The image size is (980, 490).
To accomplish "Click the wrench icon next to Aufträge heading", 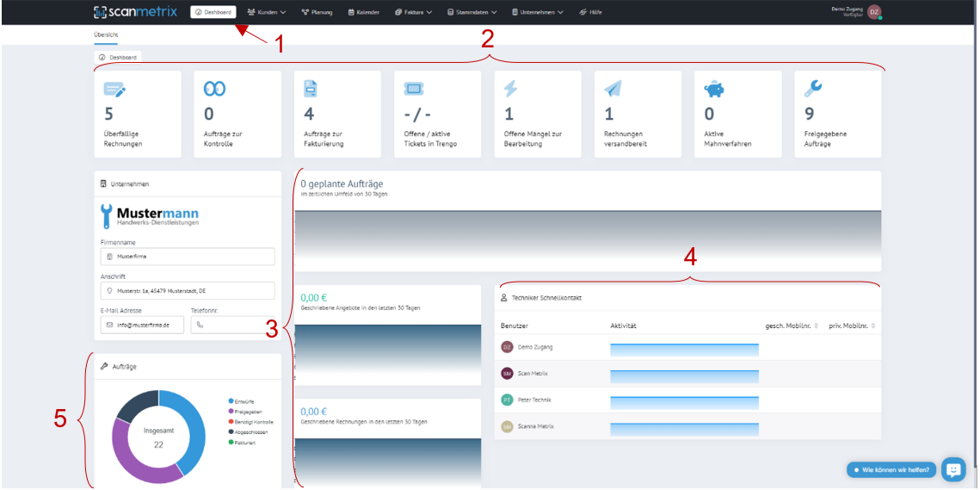I will coord(104,367).
